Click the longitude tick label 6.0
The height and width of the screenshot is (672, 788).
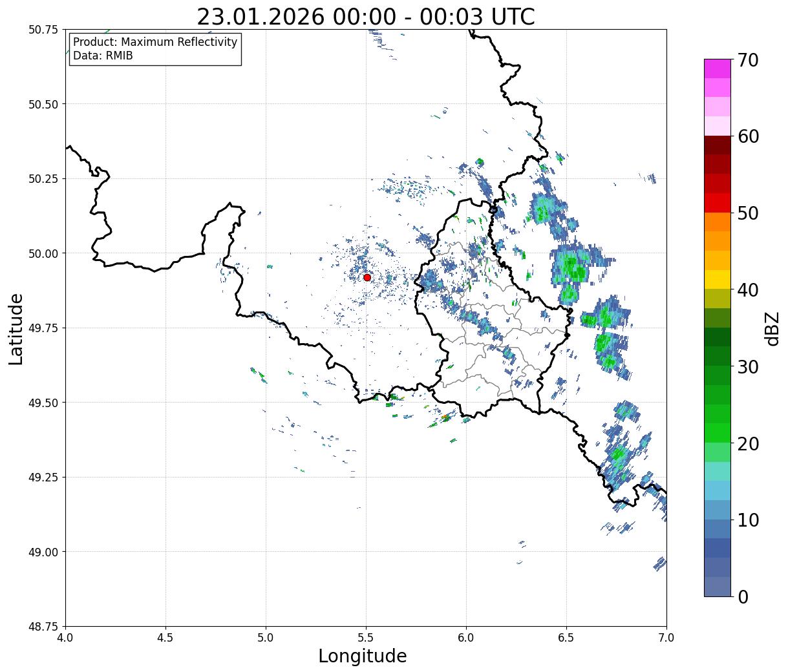click(466, 638)
